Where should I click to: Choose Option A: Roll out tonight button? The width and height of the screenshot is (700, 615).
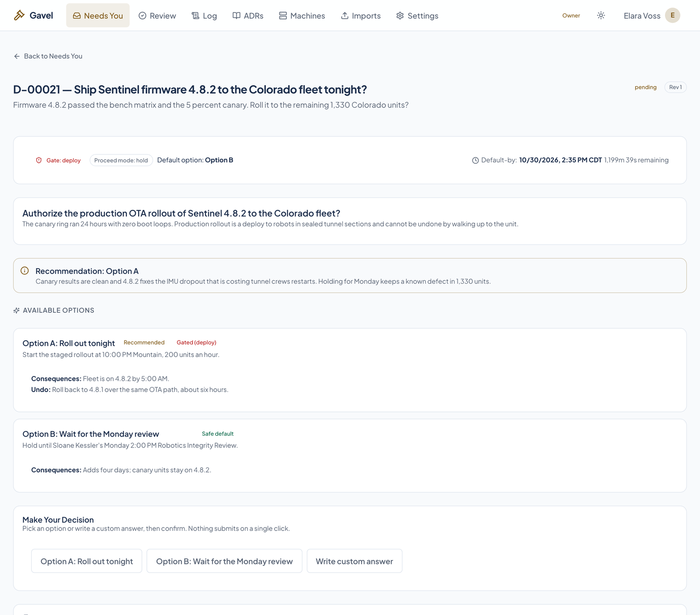click(x=87, y=561)
